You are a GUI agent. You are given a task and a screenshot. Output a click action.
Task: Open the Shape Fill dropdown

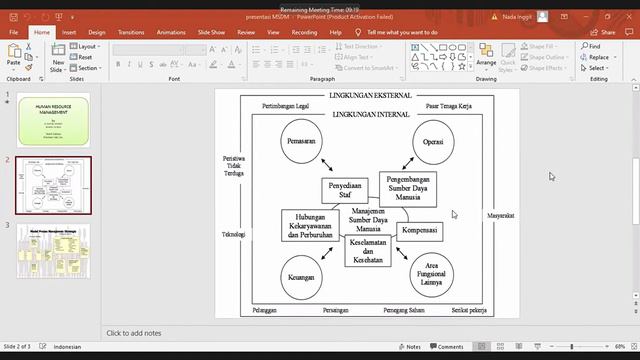point(538,46)
